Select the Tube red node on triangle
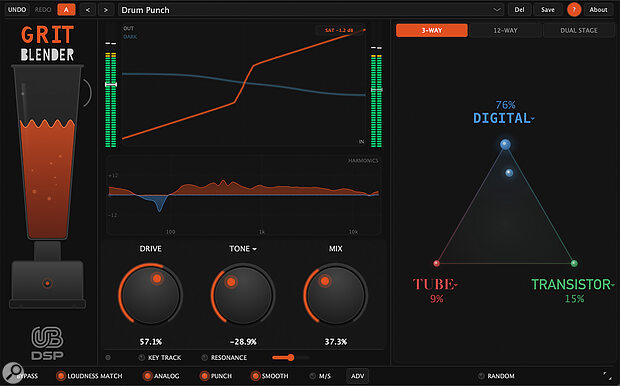Screen dimensions: 620x386 point(437,263)
